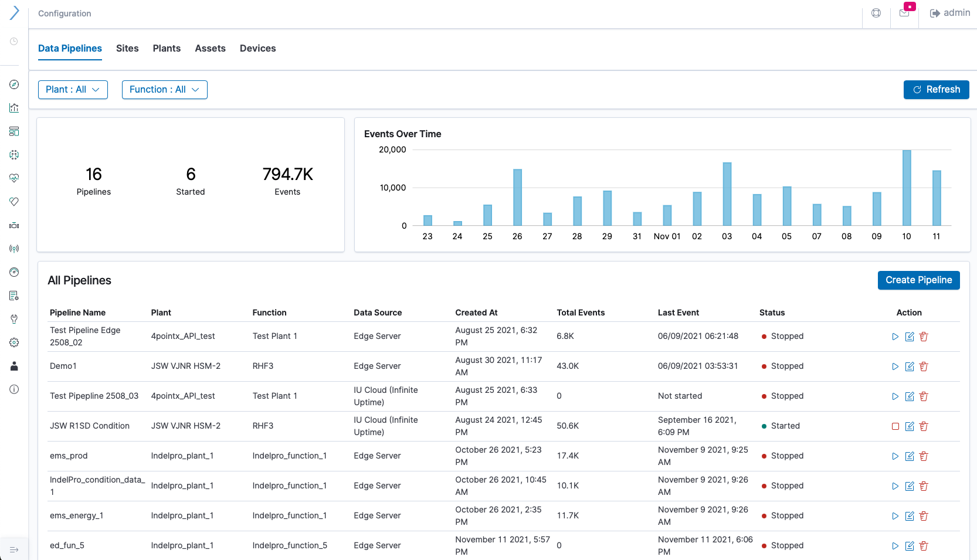Switch to the Sites tab

(x=127, y=48)
